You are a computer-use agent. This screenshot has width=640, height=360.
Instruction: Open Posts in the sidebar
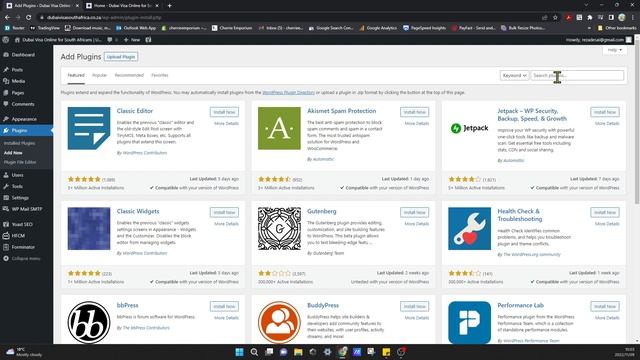[17, 70]
